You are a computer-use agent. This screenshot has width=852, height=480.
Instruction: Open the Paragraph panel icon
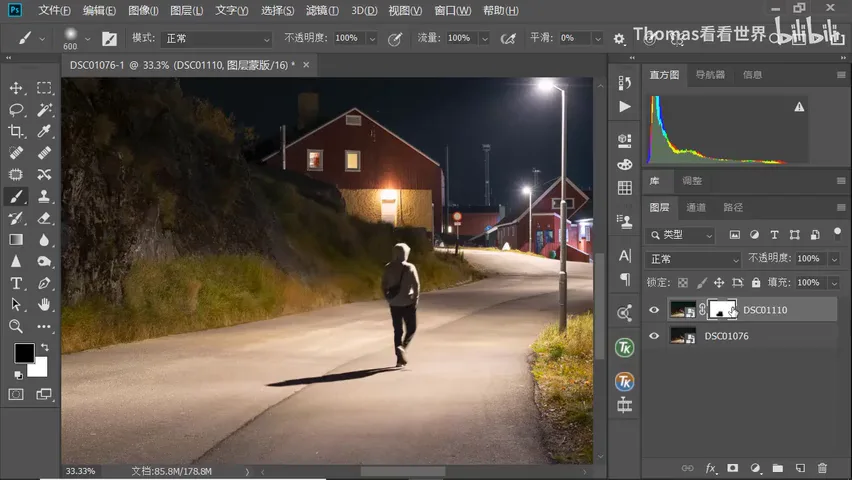[x=625, y=279]
